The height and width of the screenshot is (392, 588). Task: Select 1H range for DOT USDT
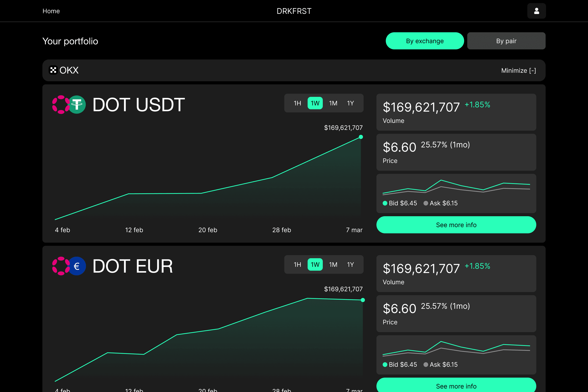tap(297, 103)
